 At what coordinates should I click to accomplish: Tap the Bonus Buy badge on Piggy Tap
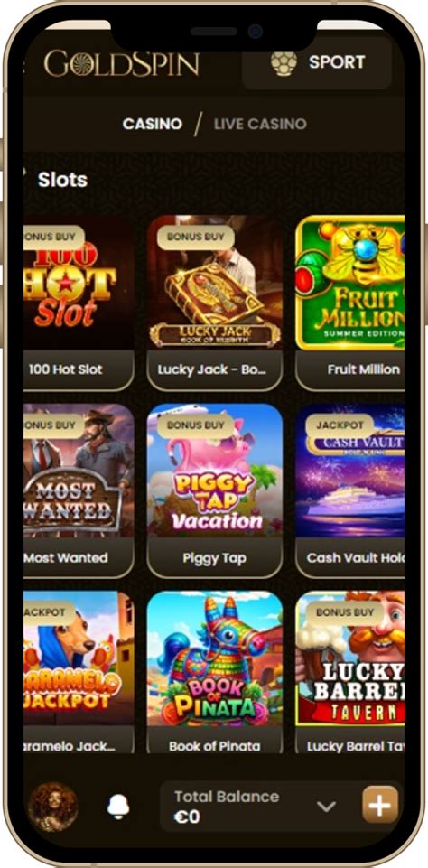click(x=195, y=425)
